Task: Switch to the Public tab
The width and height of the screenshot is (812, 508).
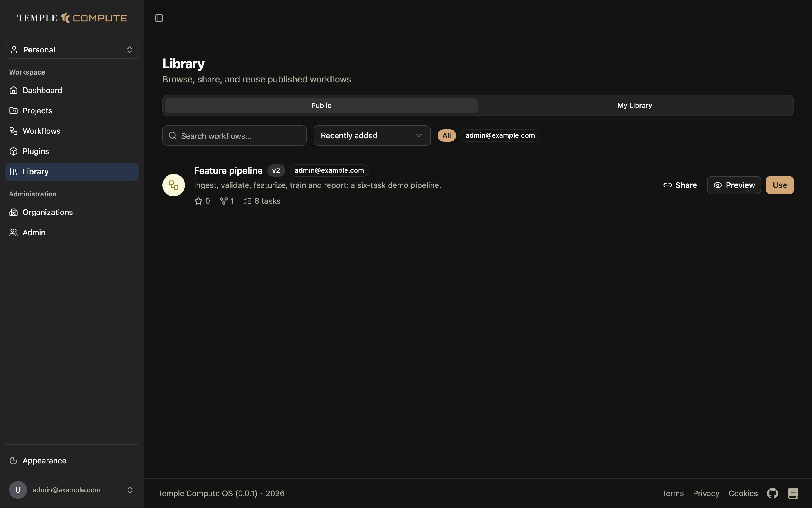Action: (321, 106)
